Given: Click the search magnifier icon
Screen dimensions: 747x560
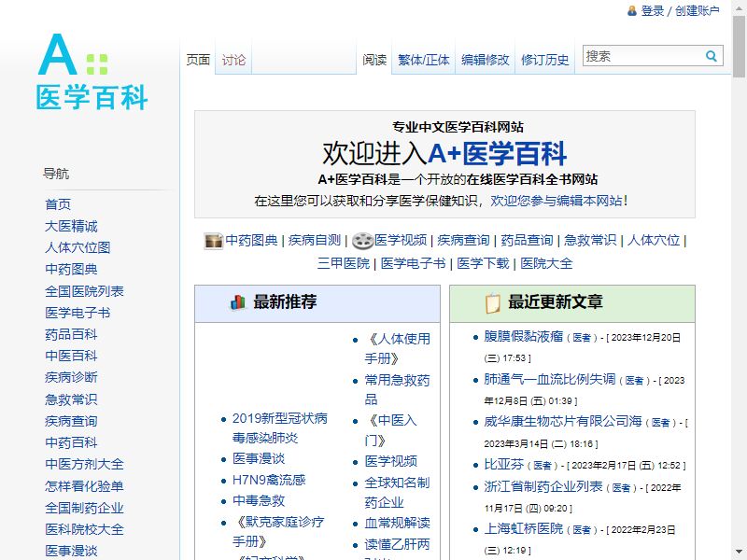Looking at the screenshot, I should [x=712, y=56].
